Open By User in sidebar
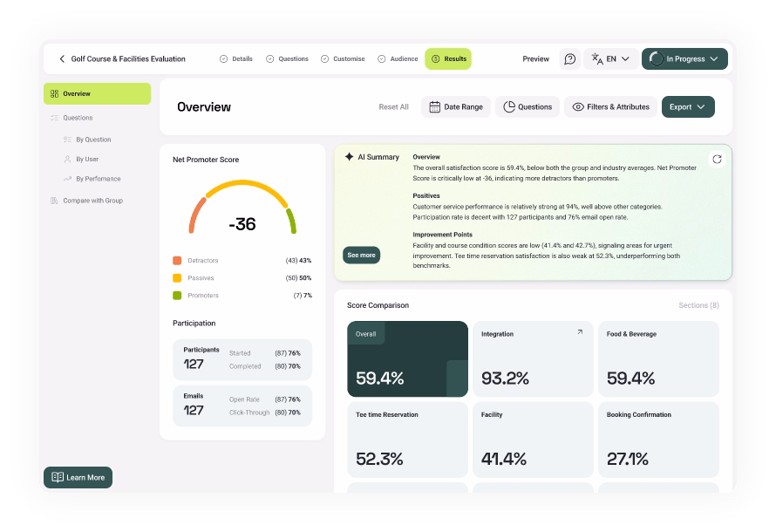Image resolution: width=776 pixels, height=532 pixels. coord(82,159)
